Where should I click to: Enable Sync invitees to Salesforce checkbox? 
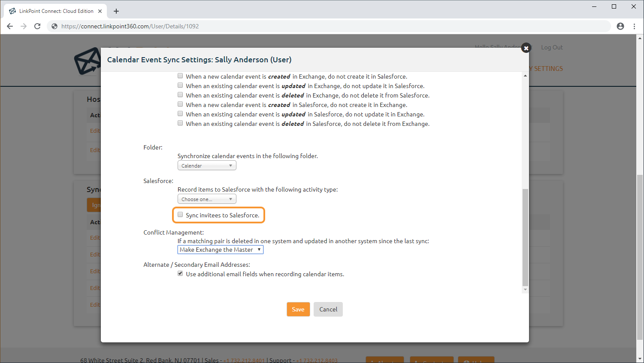(x=180, y=215)
